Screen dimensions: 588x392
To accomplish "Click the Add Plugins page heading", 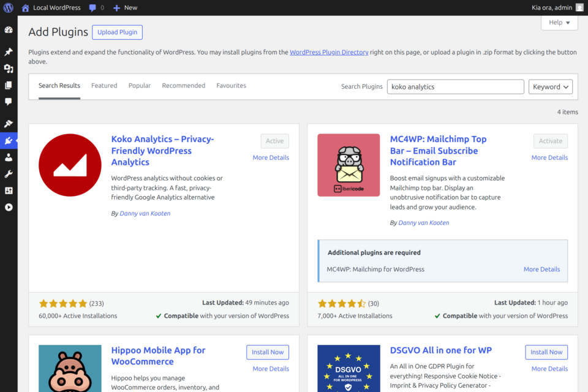I will click(x=58, y=32).
